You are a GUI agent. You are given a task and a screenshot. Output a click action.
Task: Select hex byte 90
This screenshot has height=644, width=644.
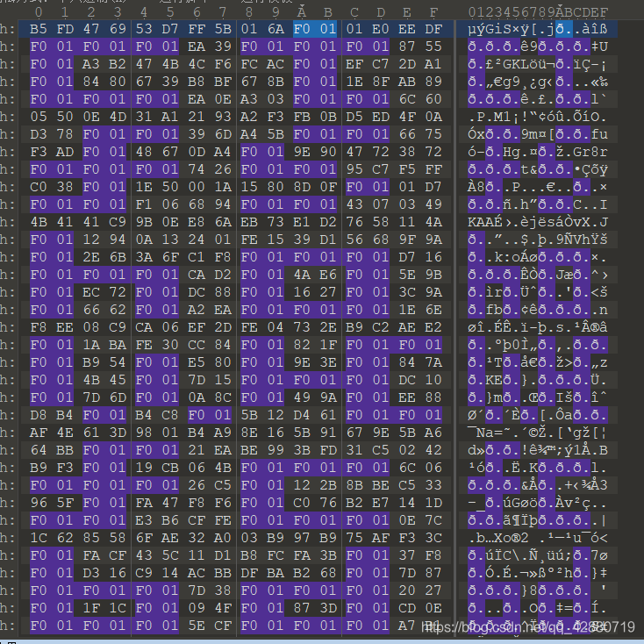pyautogui.click(x=328, y=152)
